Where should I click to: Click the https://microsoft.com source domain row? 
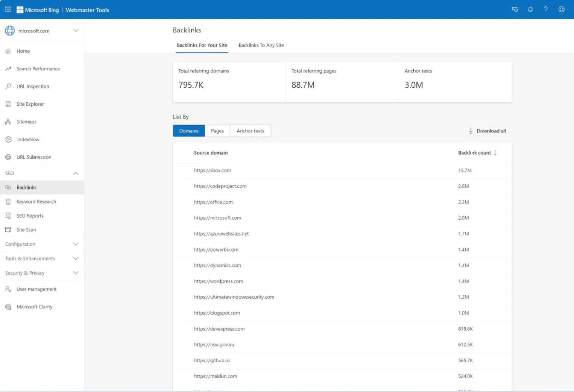(342, 218)
